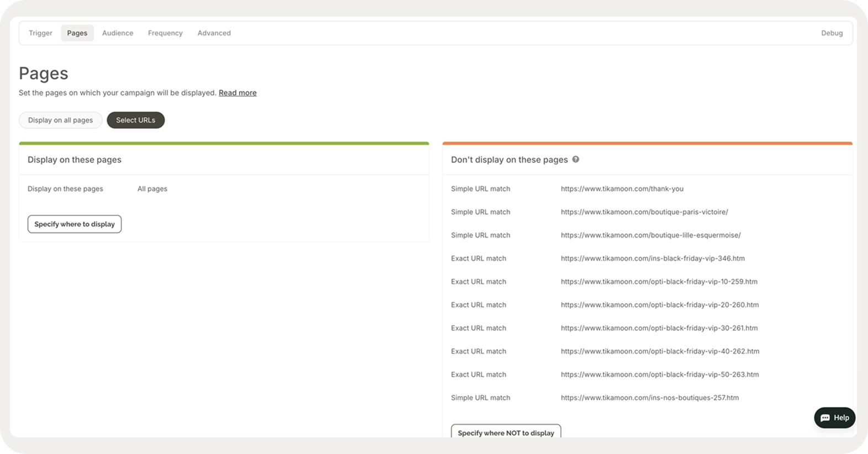Click the All pages display rule
The width and height of the screenshot is (868, 454).
click(x=152, y=189)
